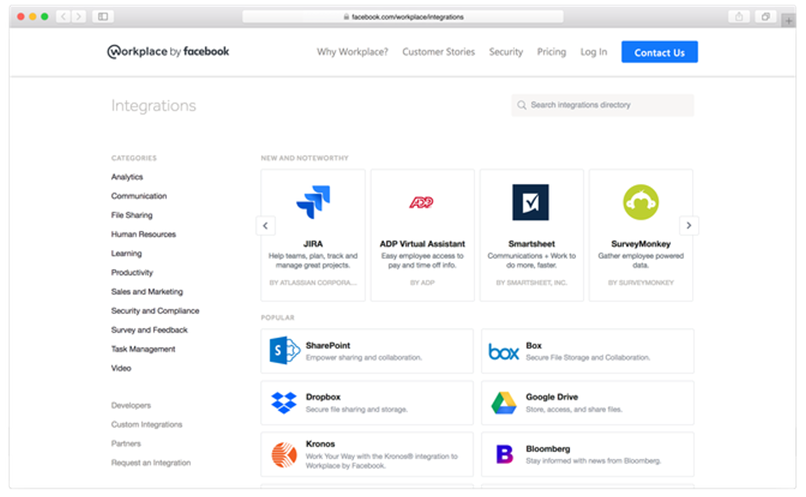The image size is (806, 497).
Task: Click 'BY SMARTSHEET, INC.' label
Action: point(532,283)
